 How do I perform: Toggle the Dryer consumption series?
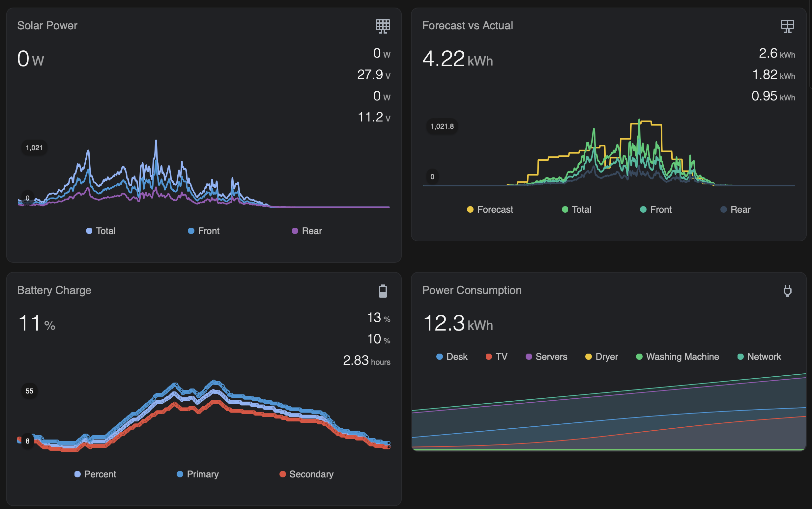pyautogui.click(x=601, y=357)
